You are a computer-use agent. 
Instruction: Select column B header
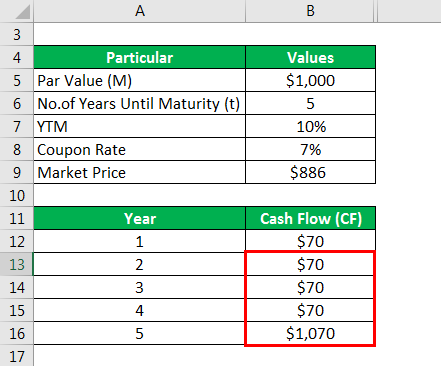click(310, 11)
